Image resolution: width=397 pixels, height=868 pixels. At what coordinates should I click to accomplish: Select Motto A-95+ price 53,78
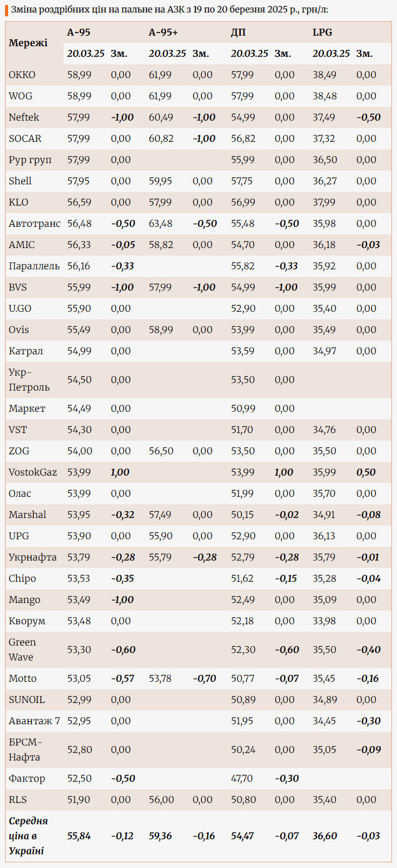click(x=161, y=679)
